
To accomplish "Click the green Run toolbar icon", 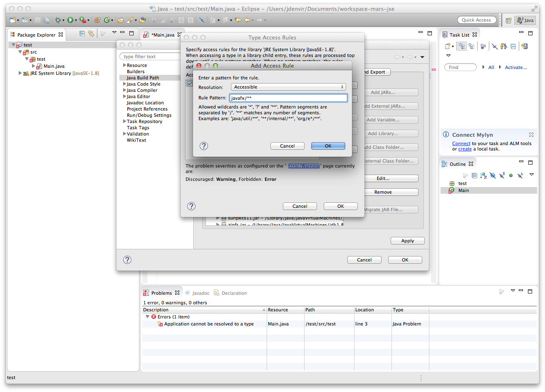I will 70,20.
